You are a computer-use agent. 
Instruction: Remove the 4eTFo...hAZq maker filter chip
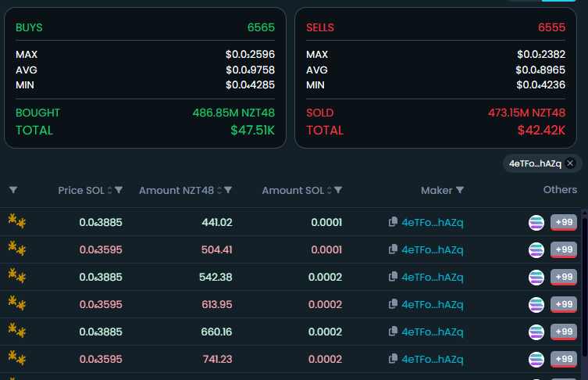(570, 163)
